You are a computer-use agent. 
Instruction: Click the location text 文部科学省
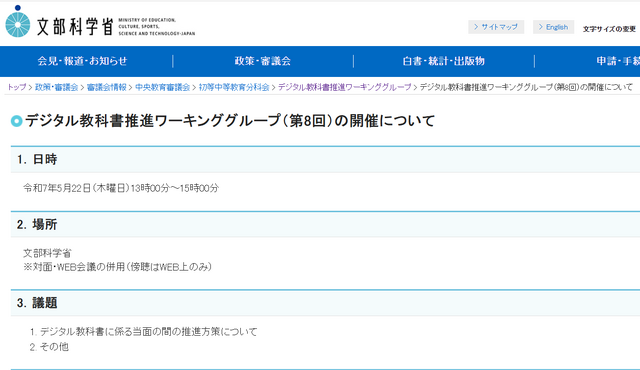[47, 253]
